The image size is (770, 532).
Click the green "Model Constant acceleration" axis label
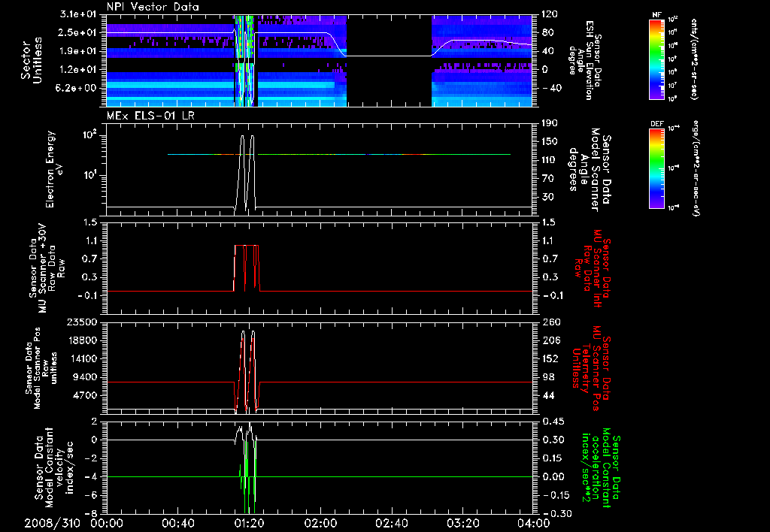tap(601, 468)
